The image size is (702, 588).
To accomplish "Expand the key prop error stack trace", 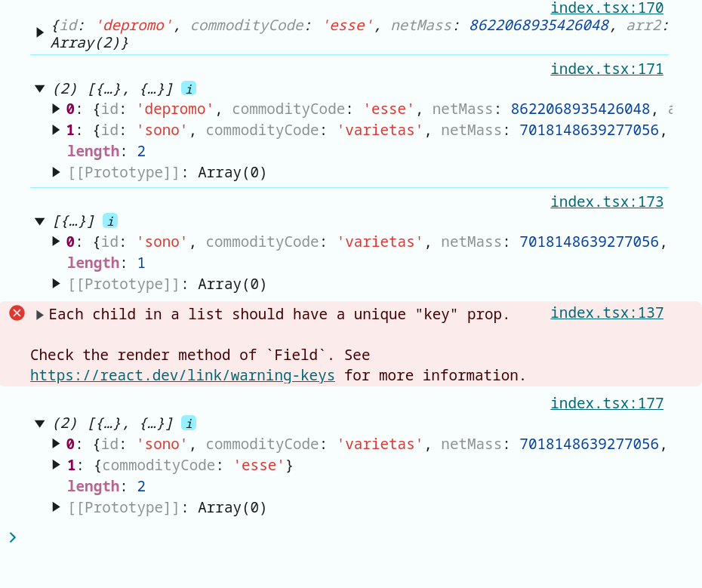I will click(x=39, y=315).
